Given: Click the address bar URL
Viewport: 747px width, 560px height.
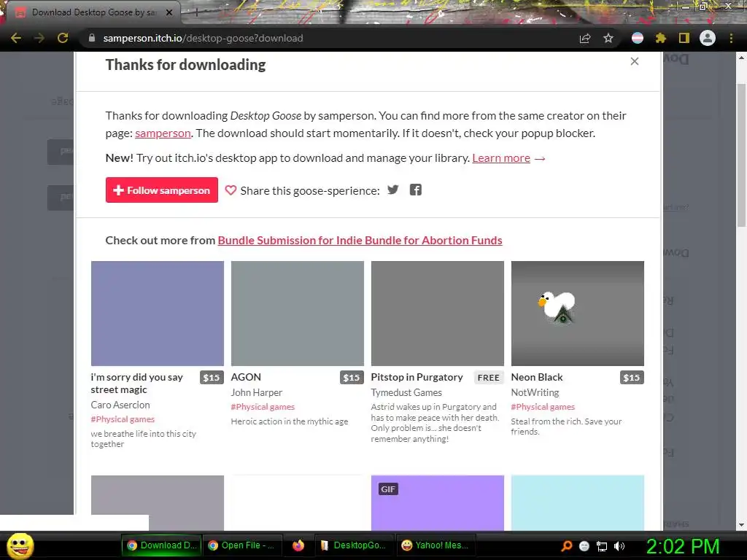Looking at the screenshot, I should coord(203,38).
